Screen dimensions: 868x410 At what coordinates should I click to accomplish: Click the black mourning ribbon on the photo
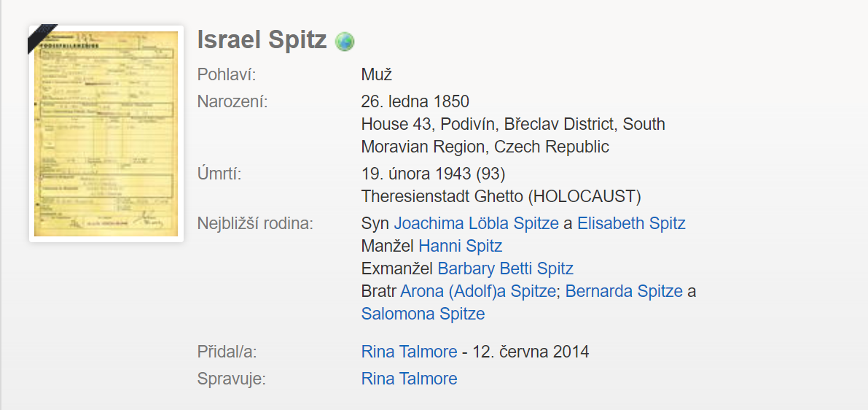(x=42, y=38)
